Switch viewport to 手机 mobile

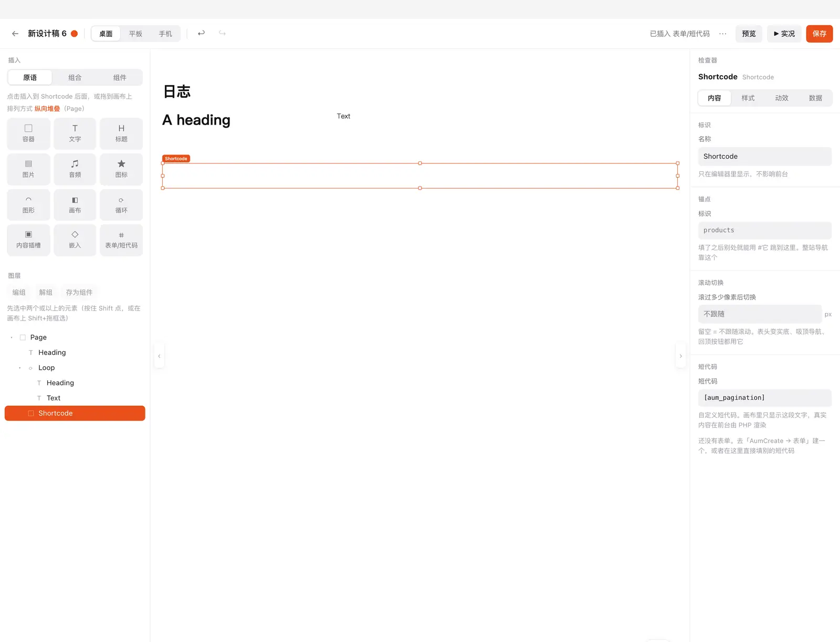[165, 34]
